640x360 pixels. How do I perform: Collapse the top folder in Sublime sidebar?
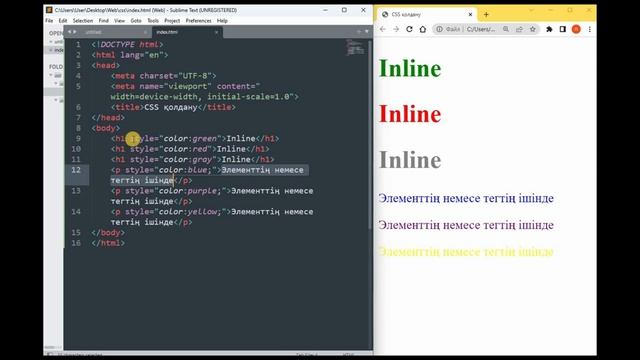click(51, 75)
